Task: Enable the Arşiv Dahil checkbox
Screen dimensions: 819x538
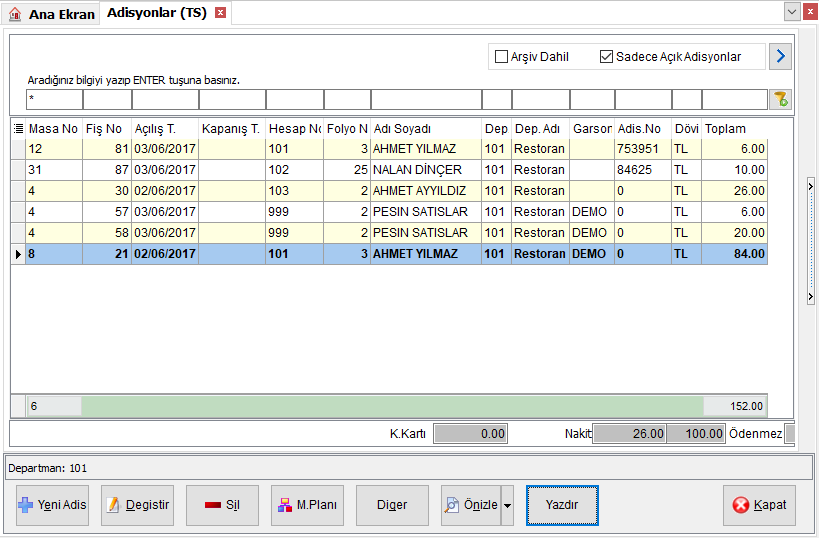Action: pos(501,56)
